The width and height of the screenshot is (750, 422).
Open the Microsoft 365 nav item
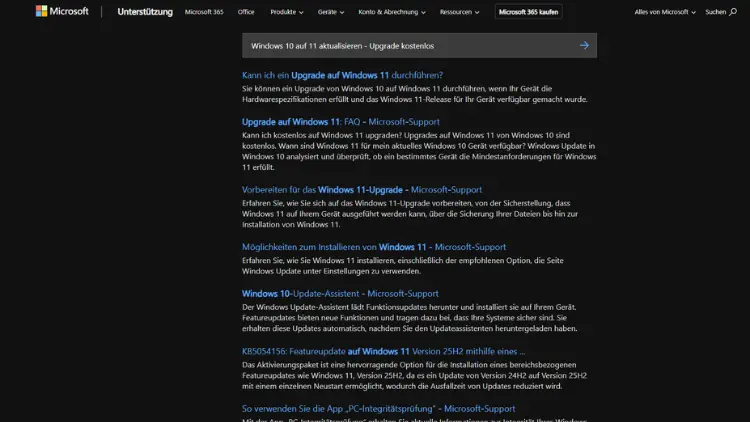click(204, 12)
